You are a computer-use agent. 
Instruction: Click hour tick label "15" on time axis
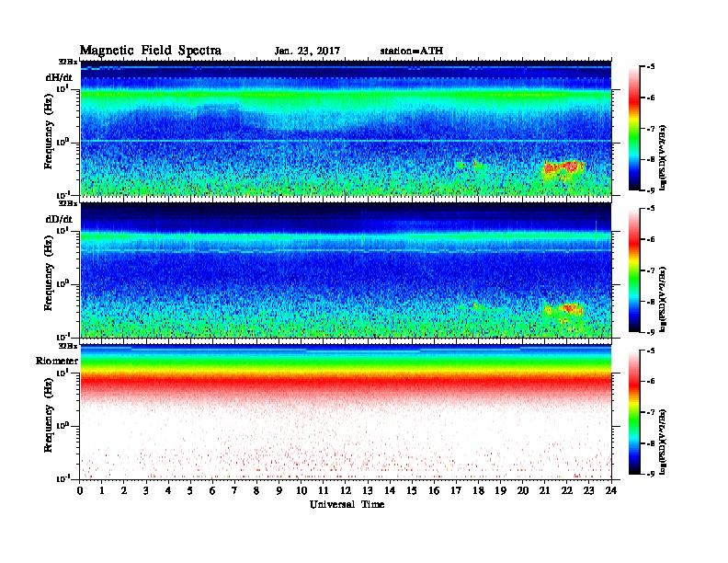[x=412, y=491]
